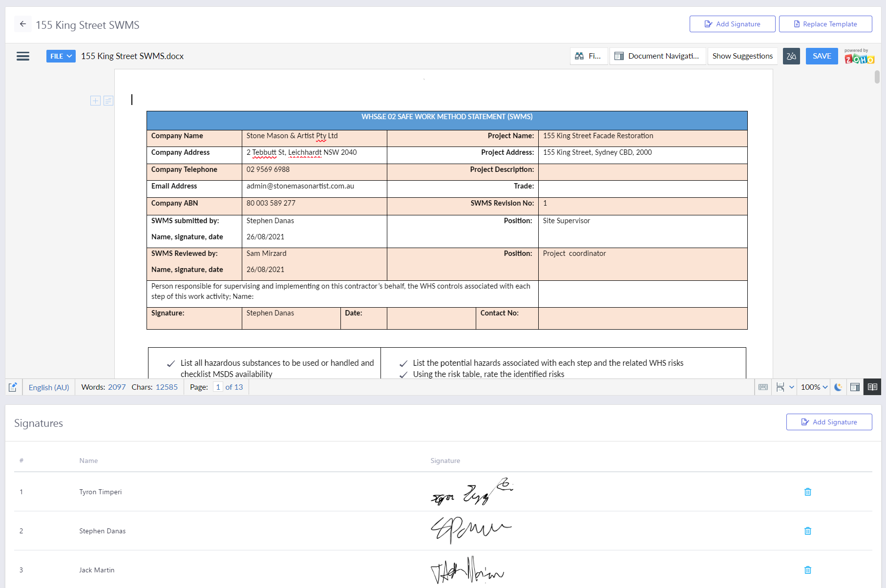Delete Stephen Danas's signature

(x=808, y=531)
